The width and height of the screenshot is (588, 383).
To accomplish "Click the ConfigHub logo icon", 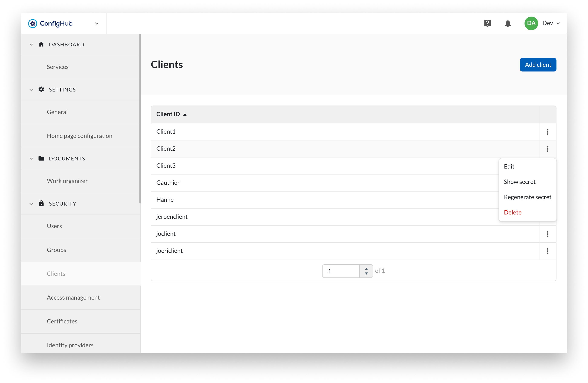I will coord(32,23).
